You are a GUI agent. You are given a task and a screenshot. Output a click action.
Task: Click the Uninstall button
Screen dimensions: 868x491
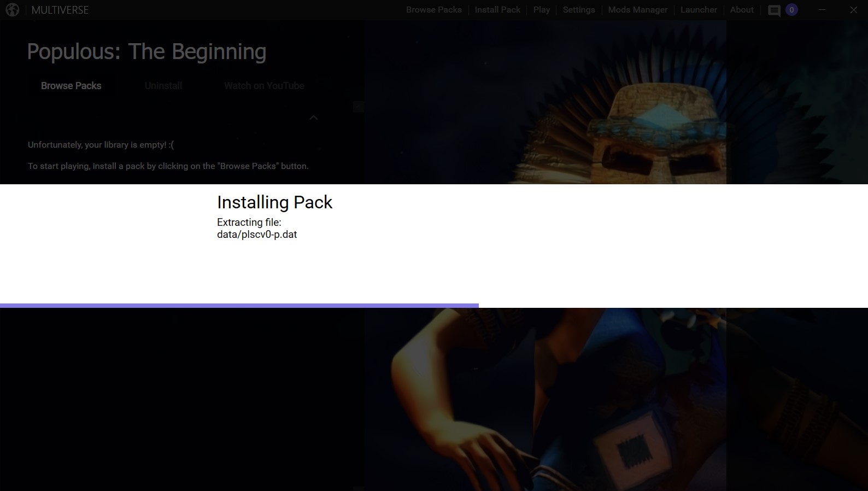coord(163,86)
